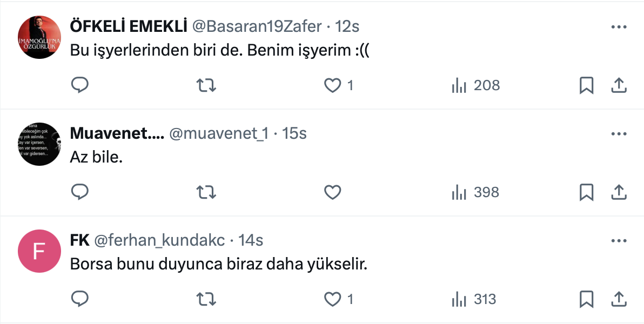Screen dimensions: 644x324
Task: Reply to ÖFKELİ EMEKLİ's tweet
Action: (x=80, y=85)
